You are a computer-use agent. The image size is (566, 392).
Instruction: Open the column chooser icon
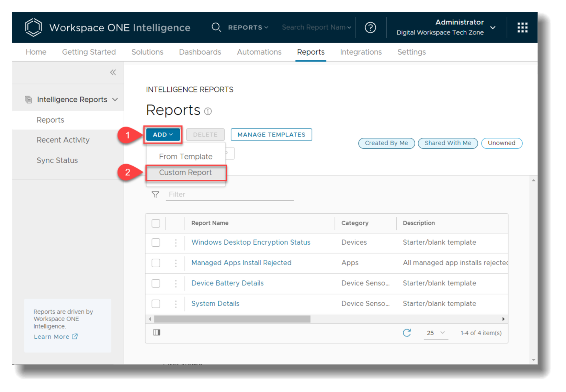157,332
